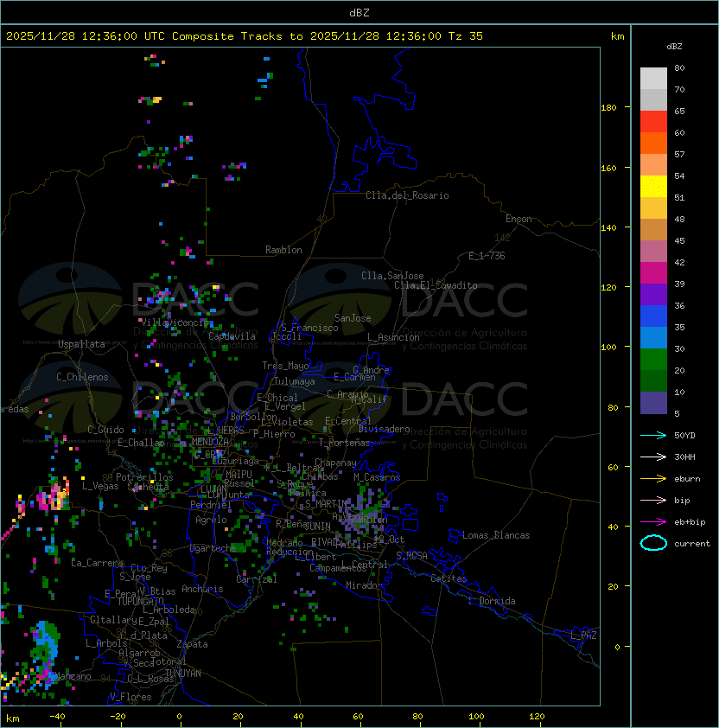The image size is (719, 728).
Task: Pick the 80 dBZ light gray swatch
Action: coord(653,79)
